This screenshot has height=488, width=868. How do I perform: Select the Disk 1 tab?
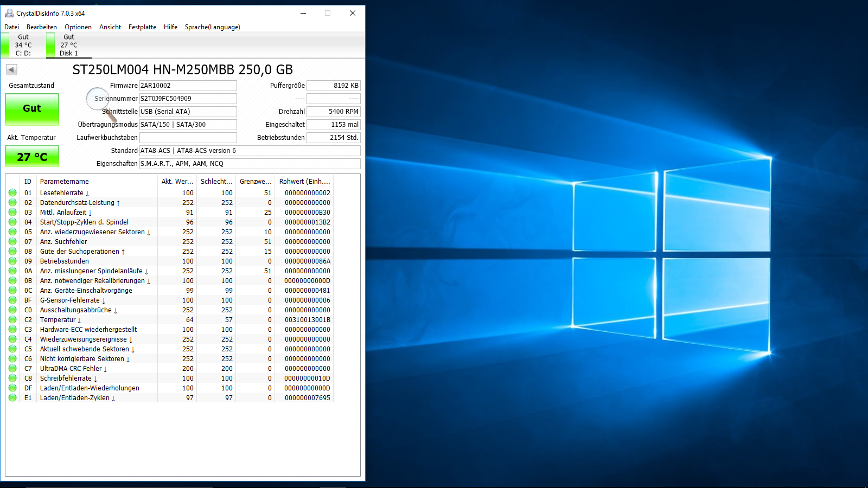68,45
